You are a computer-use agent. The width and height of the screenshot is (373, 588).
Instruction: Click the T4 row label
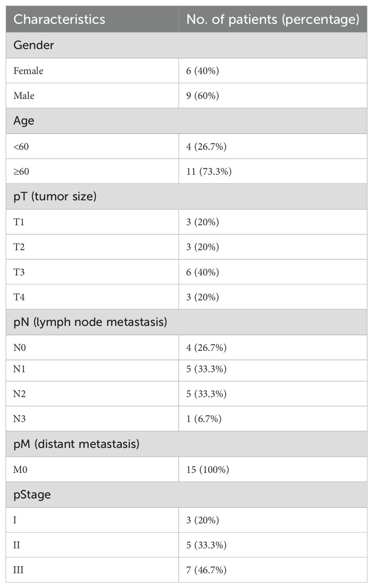pos(19,297)
